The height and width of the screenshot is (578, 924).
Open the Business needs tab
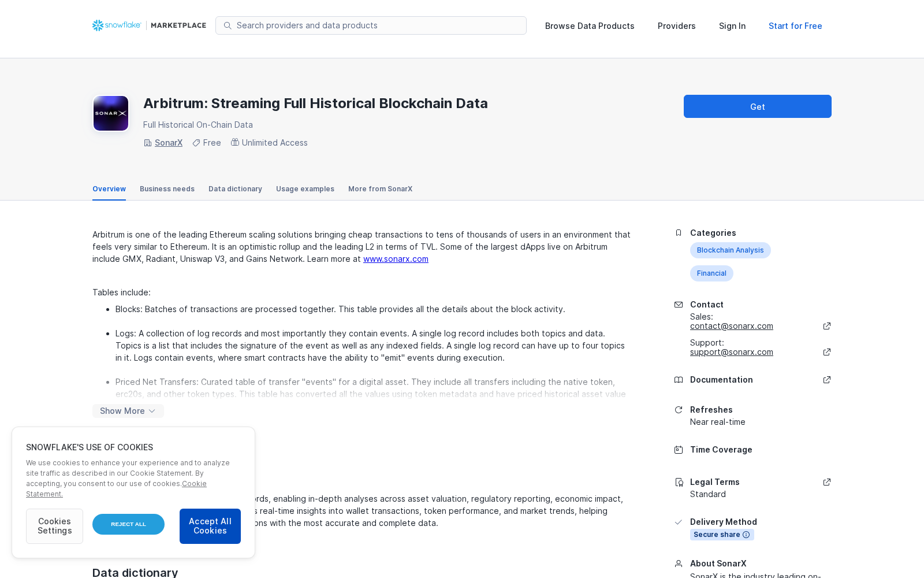click(167, 189)
